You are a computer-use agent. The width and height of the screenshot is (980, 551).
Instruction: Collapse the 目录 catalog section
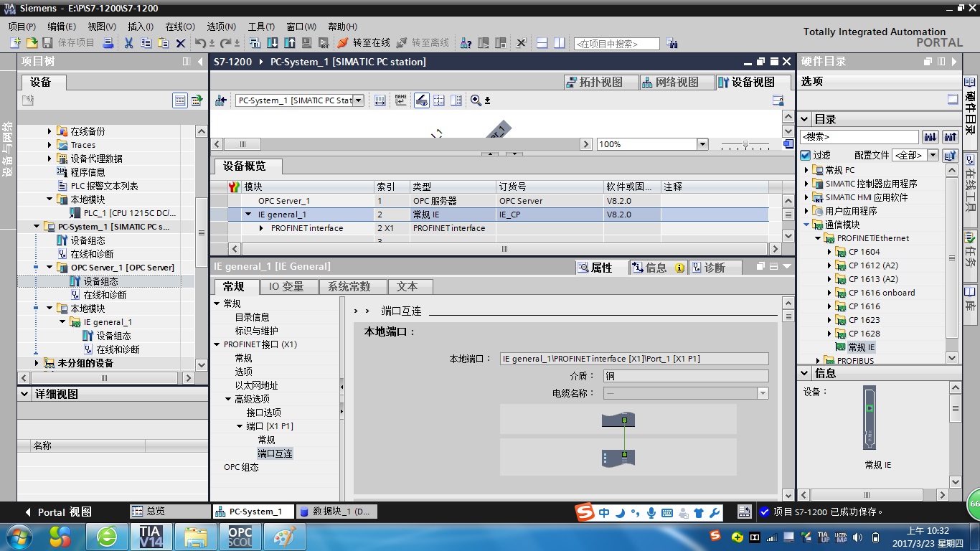click(805, 119)
